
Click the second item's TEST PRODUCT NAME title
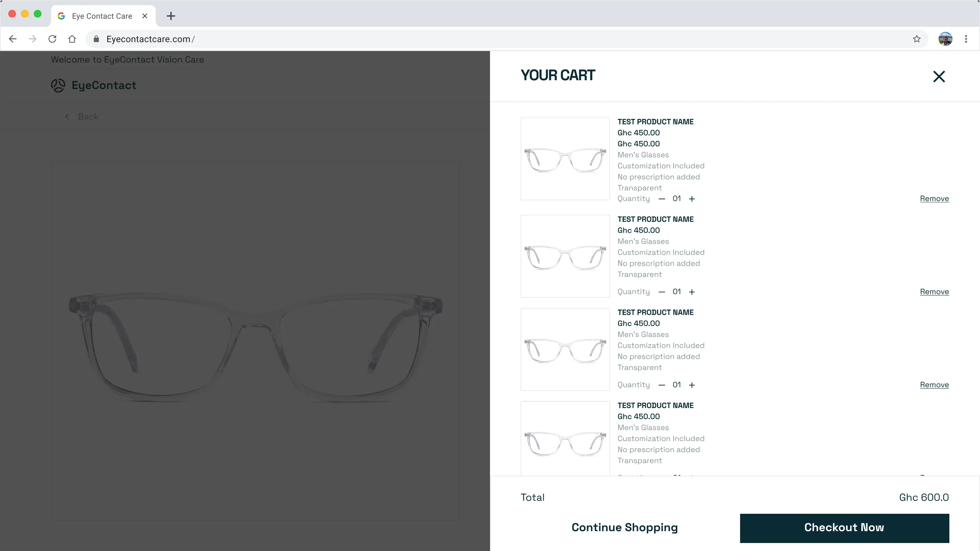click(655, 219)
